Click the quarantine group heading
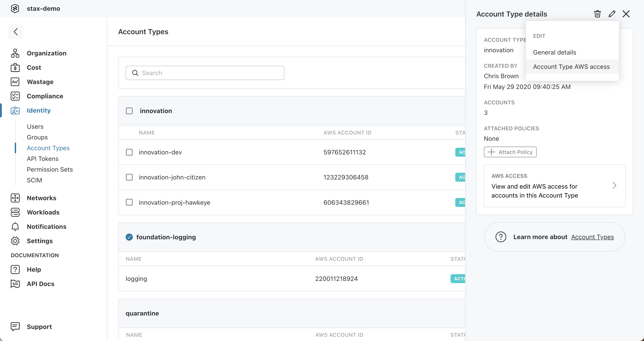644x341 pixels. point(142,313)
